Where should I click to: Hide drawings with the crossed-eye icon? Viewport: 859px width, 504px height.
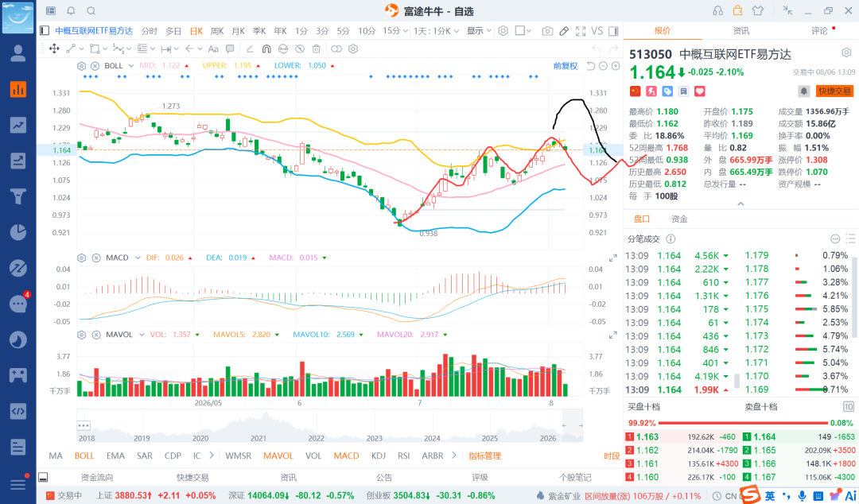click(300, 48)
